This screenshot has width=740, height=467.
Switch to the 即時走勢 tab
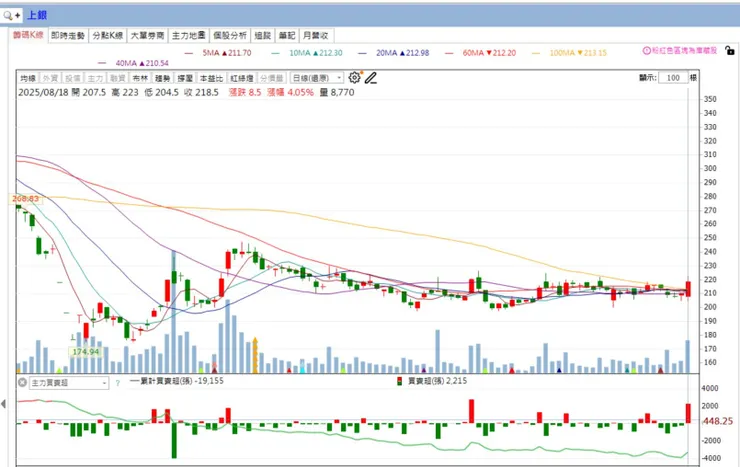[x=68, y=35]
